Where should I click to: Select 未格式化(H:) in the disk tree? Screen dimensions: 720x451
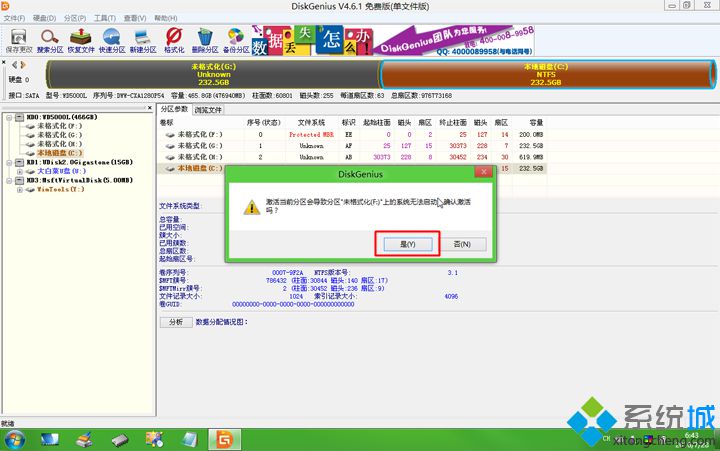(59, 144)
